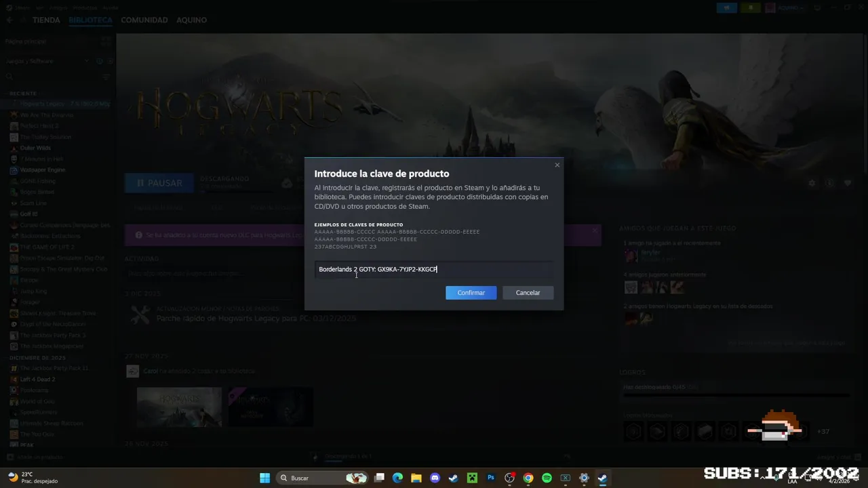This screenshot has width=868, height=488.
Task: Open the Ayuda menu
Action: pos(111,7)
